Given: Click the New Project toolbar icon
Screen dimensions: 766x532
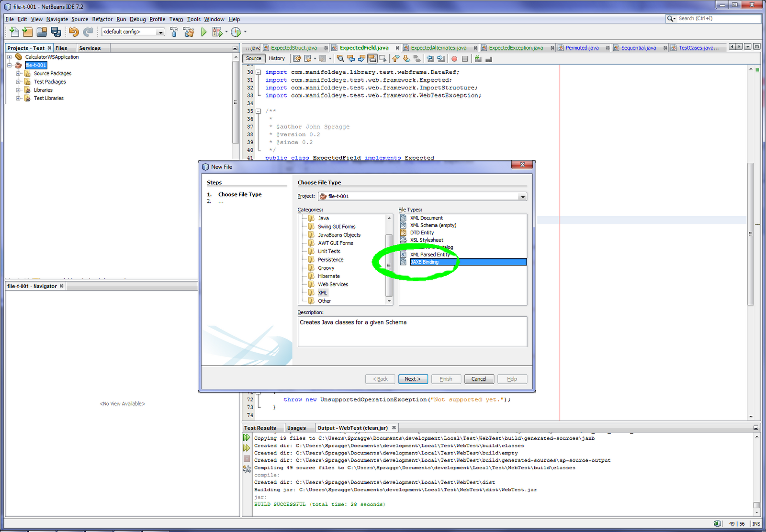Looking at the screenshot, I should click(x=28, y=32).
